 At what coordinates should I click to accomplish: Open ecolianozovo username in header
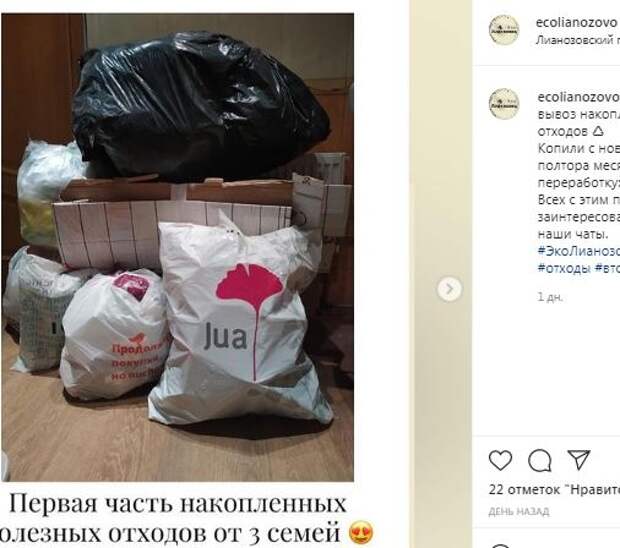click(x=577, y=23)
